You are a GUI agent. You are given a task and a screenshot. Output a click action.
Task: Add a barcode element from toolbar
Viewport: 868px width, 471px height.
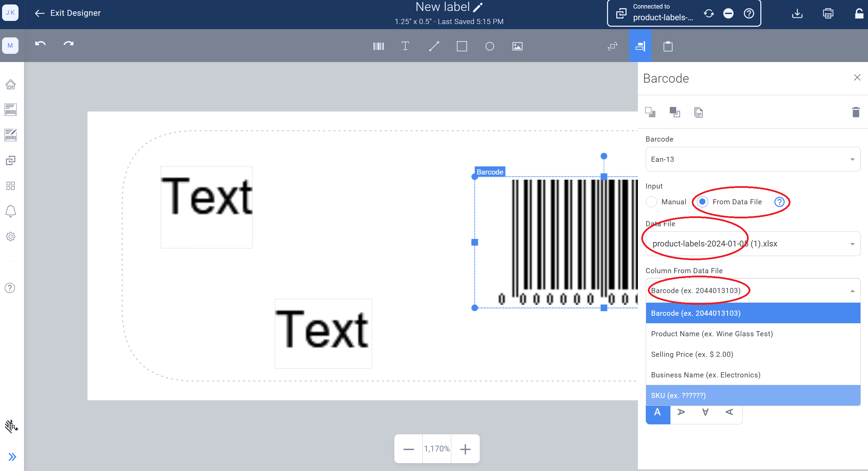point(379,46)
